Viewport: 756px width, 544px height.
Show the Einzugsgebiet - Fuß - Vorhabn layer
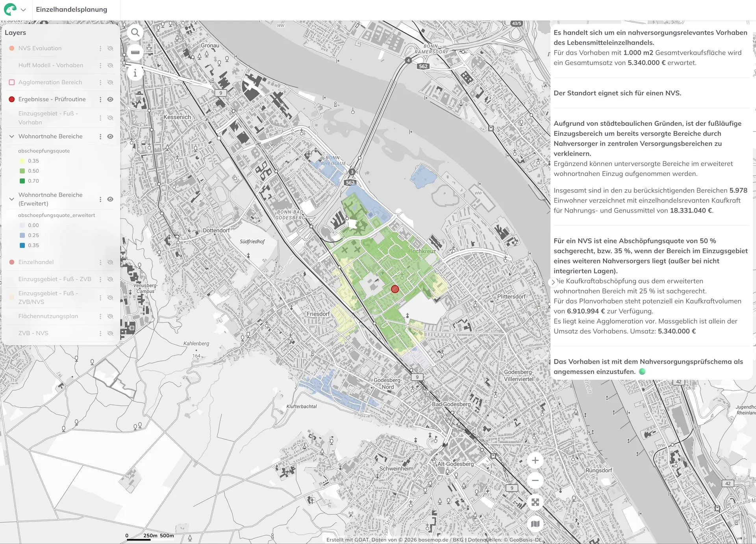coord(110,118)
